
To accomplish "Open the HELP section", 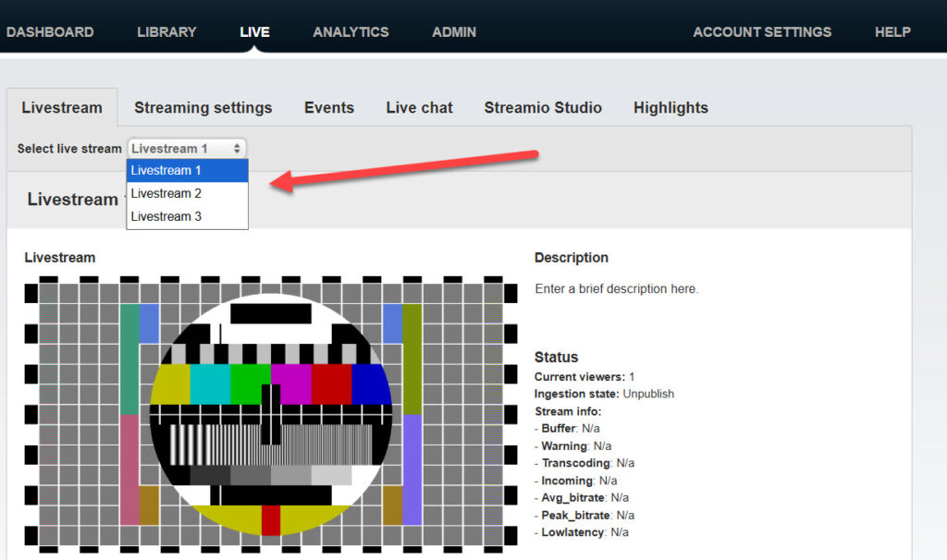I will [x=892, y=31].
